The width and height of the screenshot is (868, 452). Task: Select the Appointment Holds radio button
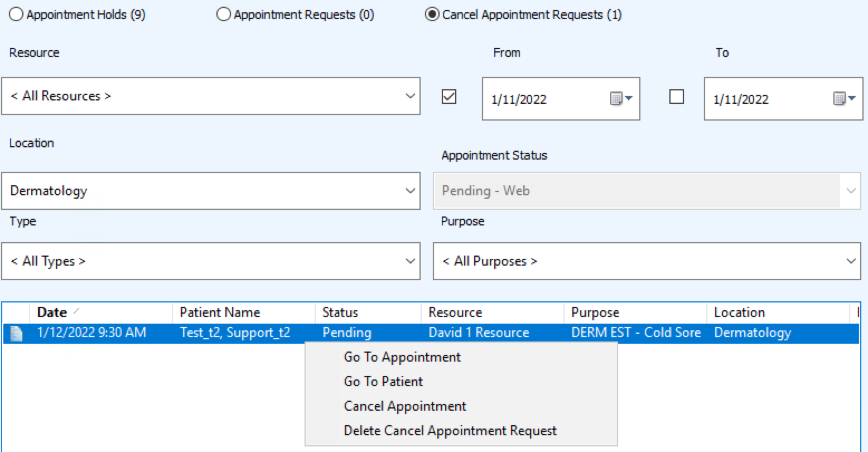point(16,14)
